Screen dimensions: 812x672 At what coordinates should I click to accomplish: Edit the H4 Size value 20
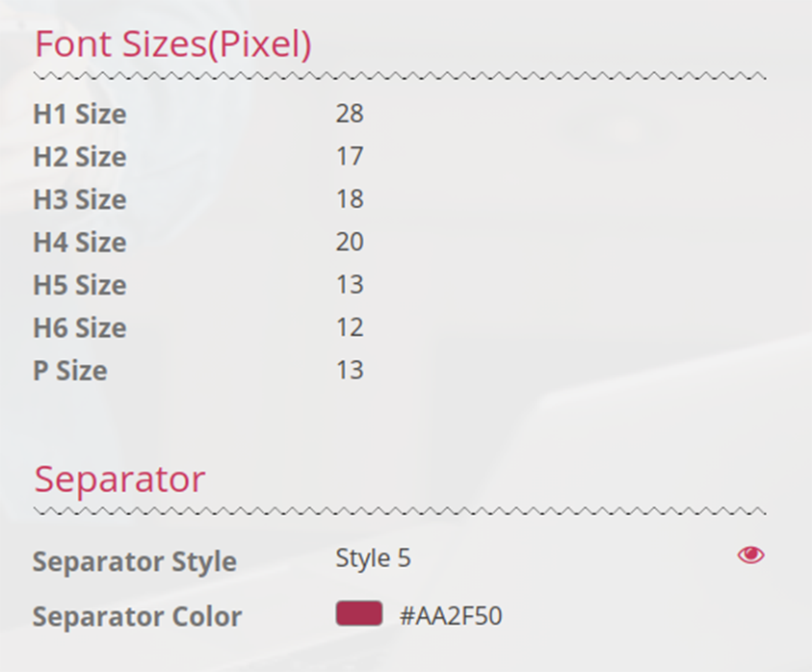point(350,242)
